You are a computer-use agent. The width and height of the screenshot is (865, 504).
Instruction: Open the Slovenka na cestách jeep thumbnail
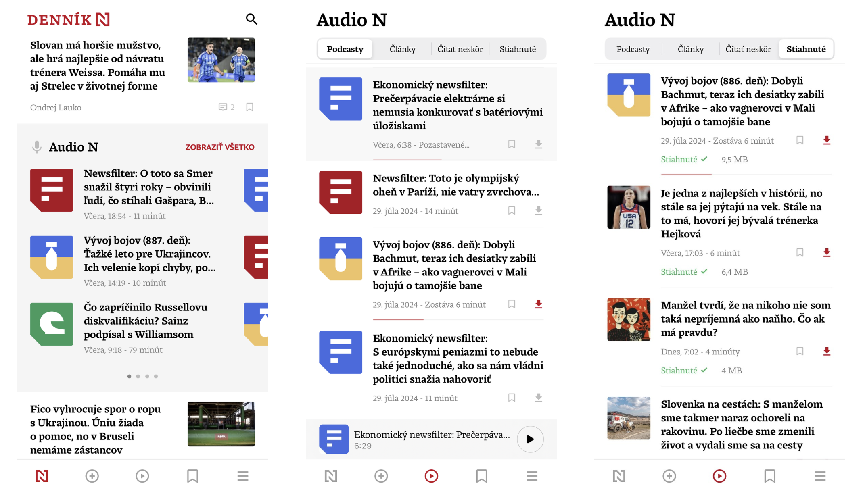point(628,418)
